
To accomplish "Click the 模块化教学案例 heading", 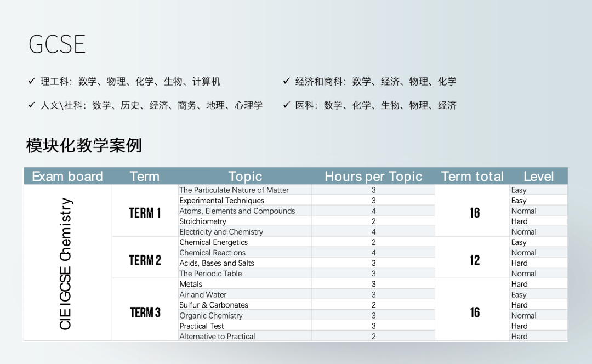I will pyautogui.click(x=84, y=145).
